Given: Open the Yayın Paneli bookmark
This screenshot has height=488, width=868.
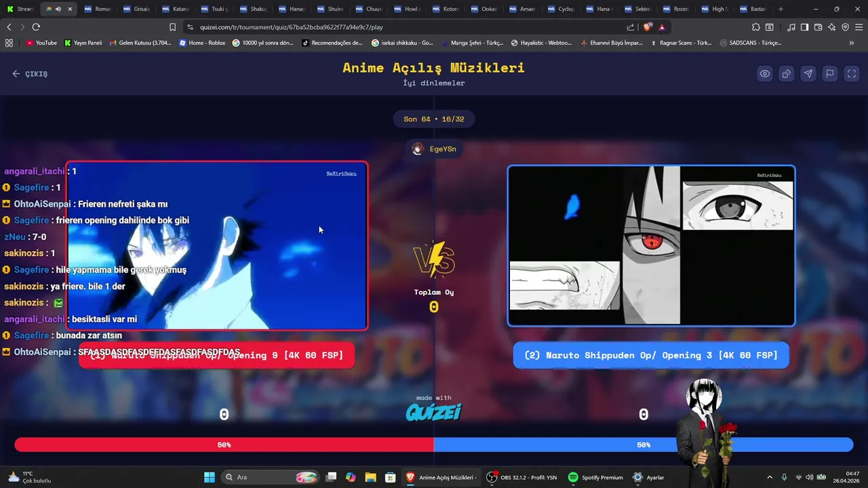Looking at the screenshot, I should pyautogui.click(x=83, y=43).
